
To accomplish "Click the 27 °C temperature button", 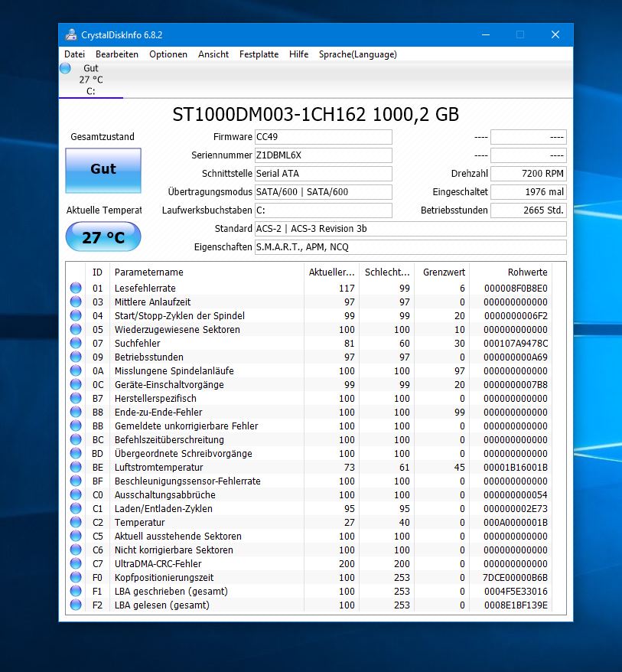I will [103, 237].
